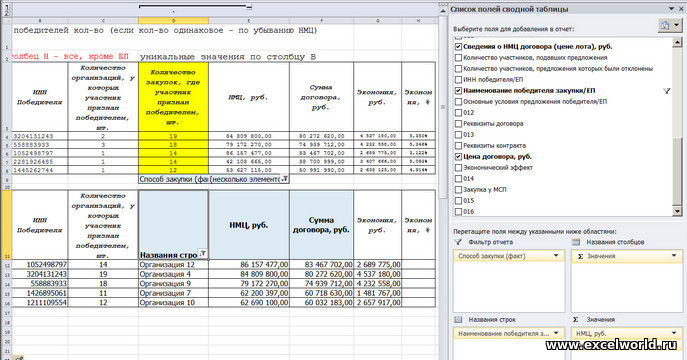Click cell Организация 4
This screenshot has width=687, height=360.
tap(173, 274)
